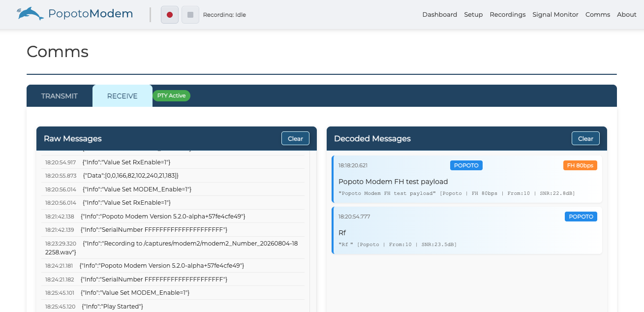Click the POPOTO badge on the 18:18:20.621 message
This screenshot has height=312, width=644.
point(466,165)
